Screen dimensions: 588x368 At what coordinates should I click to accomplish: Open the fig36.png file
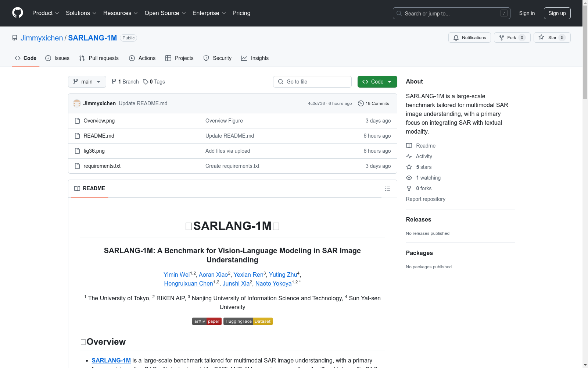[x=94, y=151]
